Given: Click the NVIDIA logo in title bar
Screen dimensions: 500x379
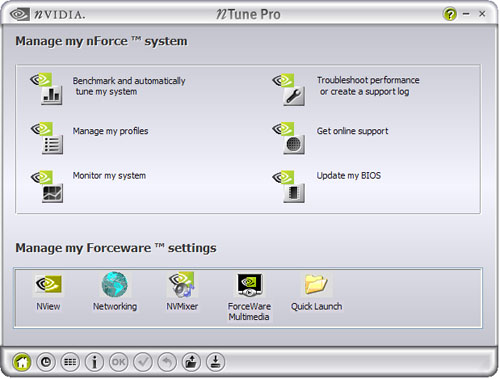Looking at the screenshot, I should coord(48,14).
